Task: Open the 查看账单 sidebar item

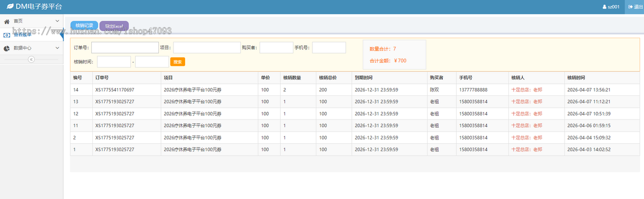Action: pyautogui.click(x=32, y=34)
